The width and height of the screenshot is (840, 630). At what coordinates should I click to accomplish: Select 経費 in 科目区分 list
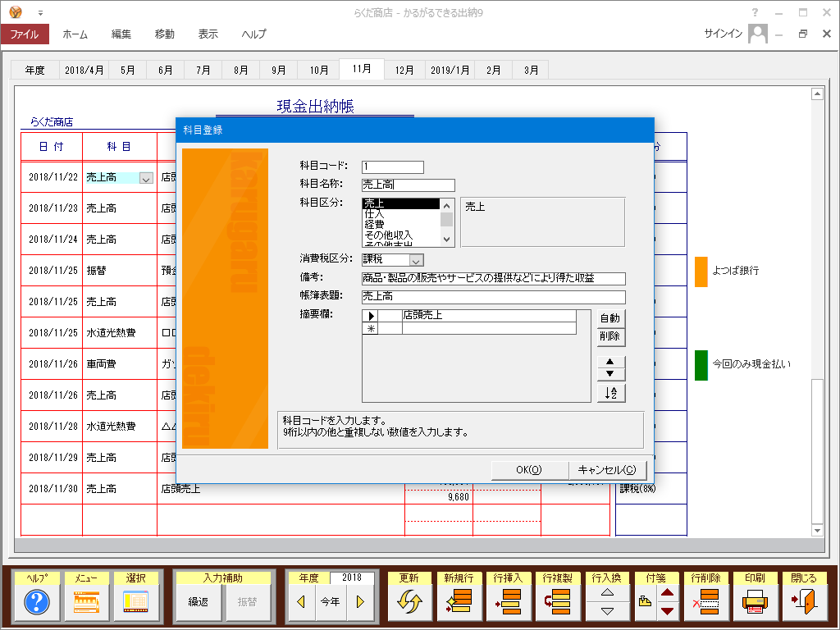click(400, 225)
